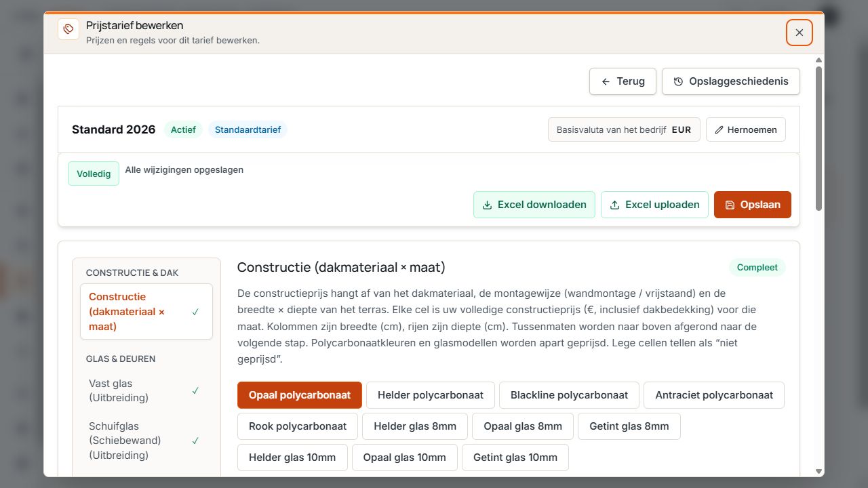Image resolution: width=868 pixels, height=488 pixels.
Task: Select Getint glas 10mm tab
Action: (515, 457)
